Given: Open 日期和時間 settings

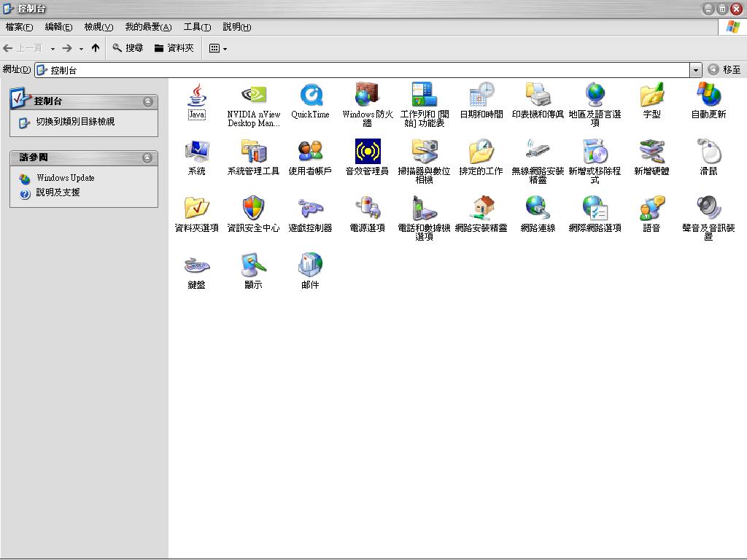Looking at the screenshot, I should coord(481,96).
